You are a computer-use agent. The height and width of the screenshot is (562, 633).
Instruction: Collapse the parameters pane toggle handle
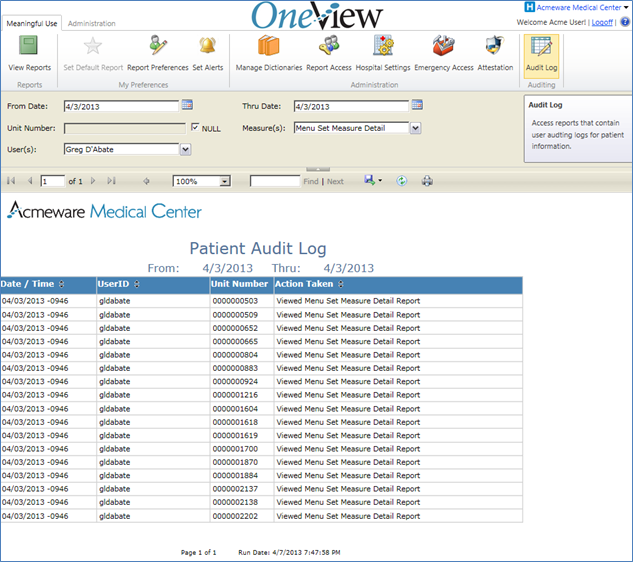pos(318,169)
